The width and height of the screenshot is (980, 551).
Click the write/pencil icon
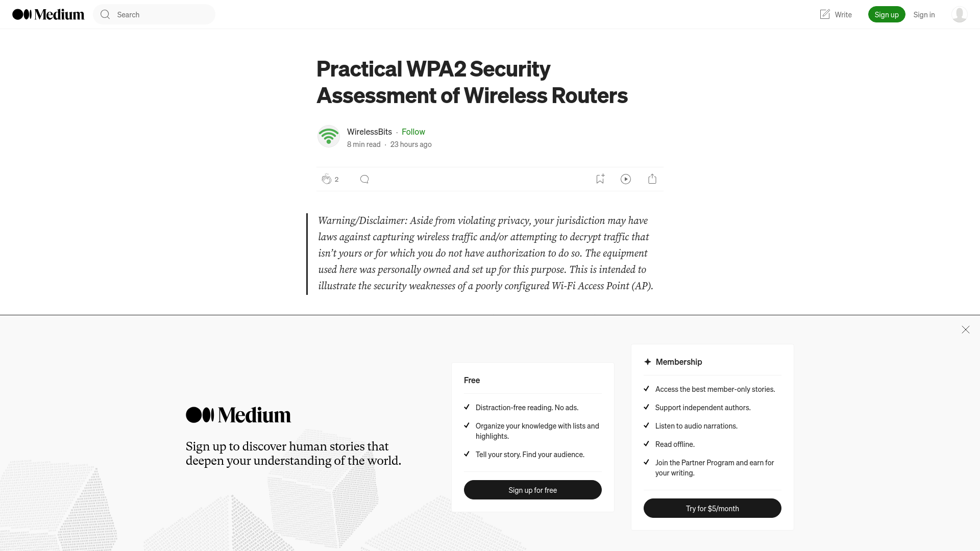tap(824, 14)
